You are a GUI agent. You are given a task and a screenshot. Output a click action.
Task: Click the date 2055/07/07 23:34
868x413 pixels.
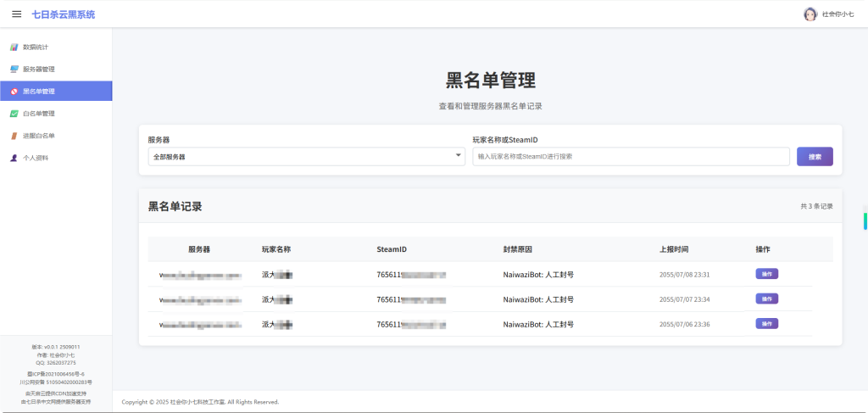click(684, 299)
